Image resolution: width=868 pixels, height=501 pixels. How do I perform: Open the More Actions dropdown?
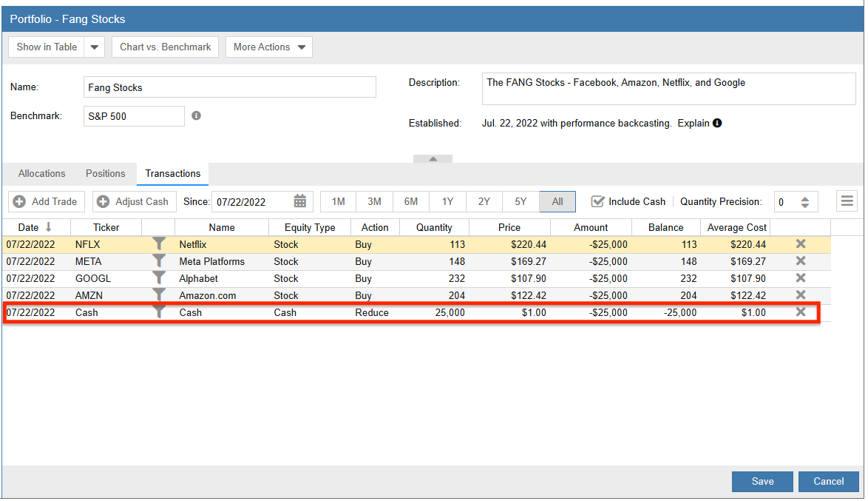click(x=269, y=47)
